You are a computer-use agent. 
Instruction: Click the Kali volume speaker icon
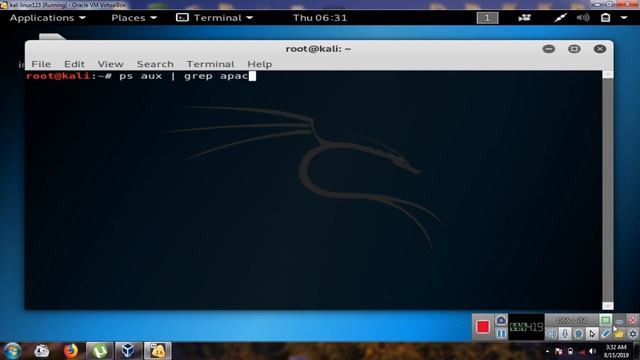583,18
